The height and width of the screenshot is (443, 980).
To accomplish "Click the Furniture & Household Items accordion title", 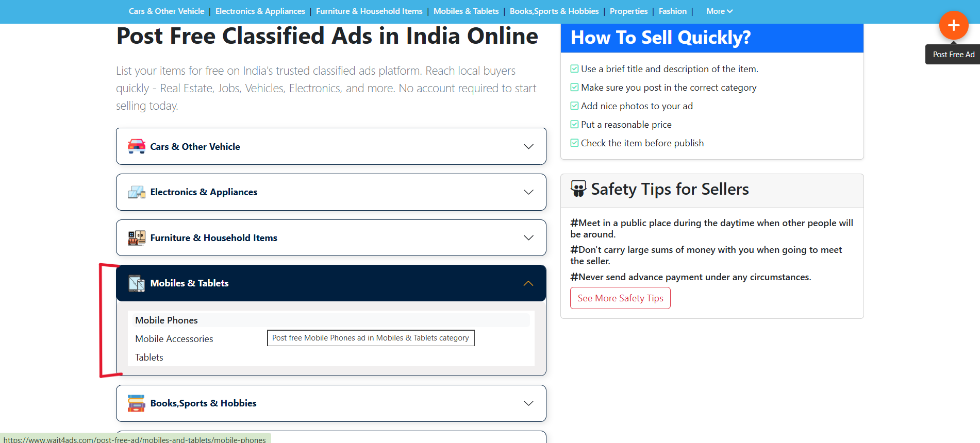I will [x=213, y=238].
